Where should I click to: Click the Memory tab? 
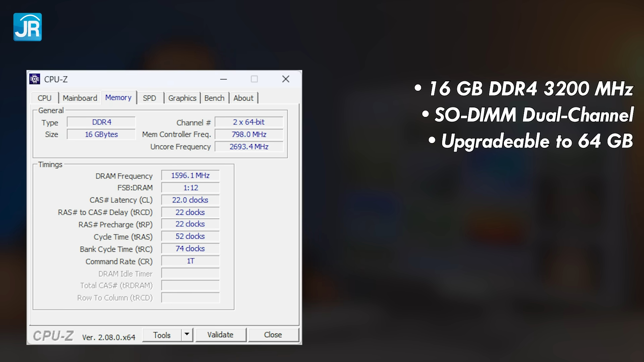click(118, 98)
